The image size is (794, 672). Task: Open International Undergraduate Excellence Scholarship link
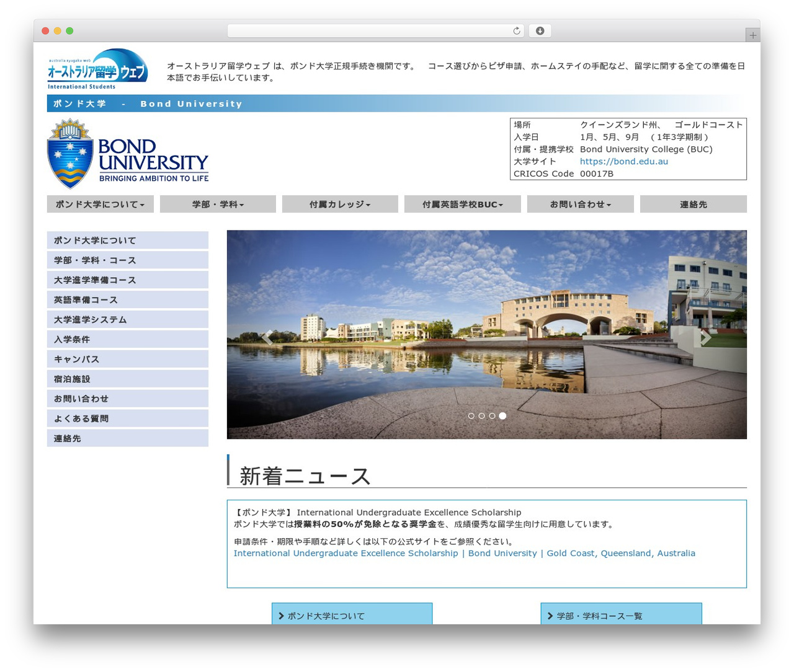[x=464, y=553]
